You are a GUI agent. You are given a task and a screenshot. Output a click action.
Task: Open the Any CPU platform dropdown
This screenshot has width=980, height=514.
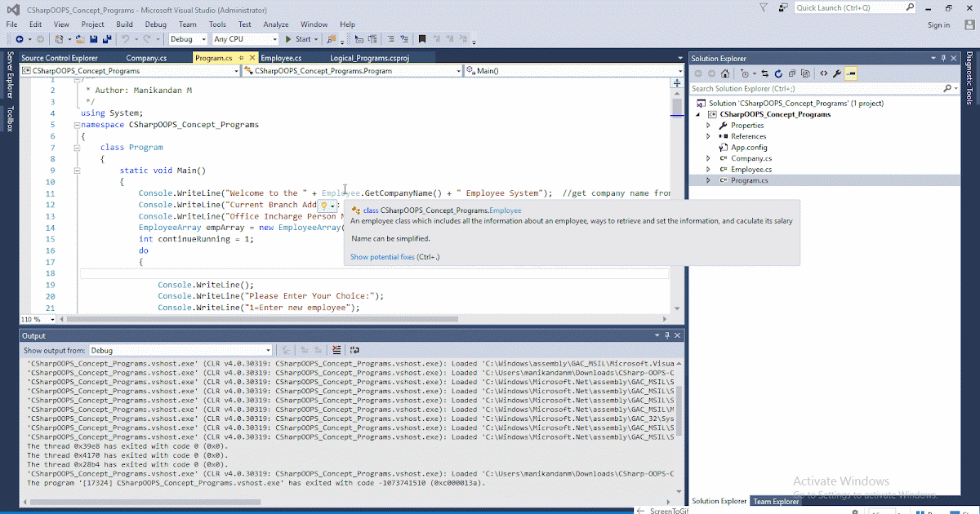click(244, 39)
